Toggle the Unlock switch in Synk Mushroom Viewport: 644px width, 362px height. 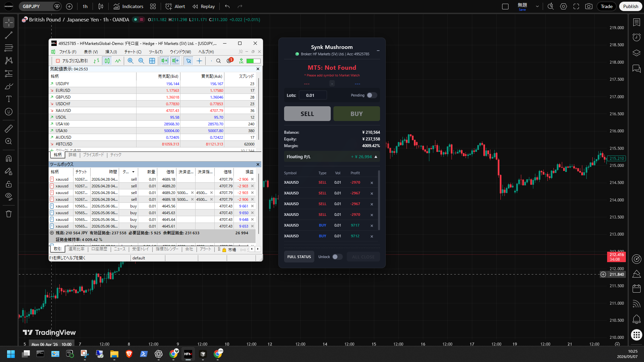(337, 257)
